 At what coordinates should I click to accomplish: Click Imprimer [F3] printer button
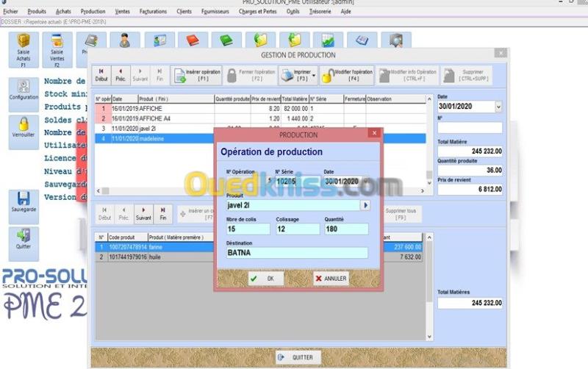296,75
